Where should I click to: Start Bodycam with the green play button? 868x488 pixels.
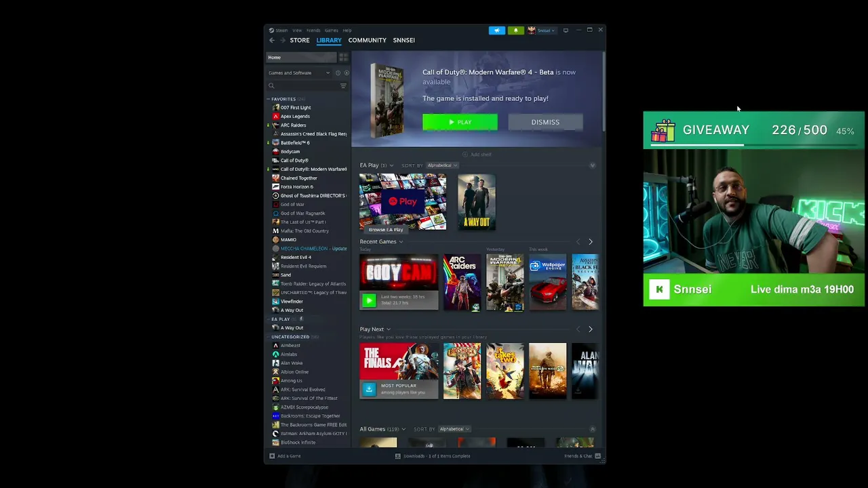369,300
